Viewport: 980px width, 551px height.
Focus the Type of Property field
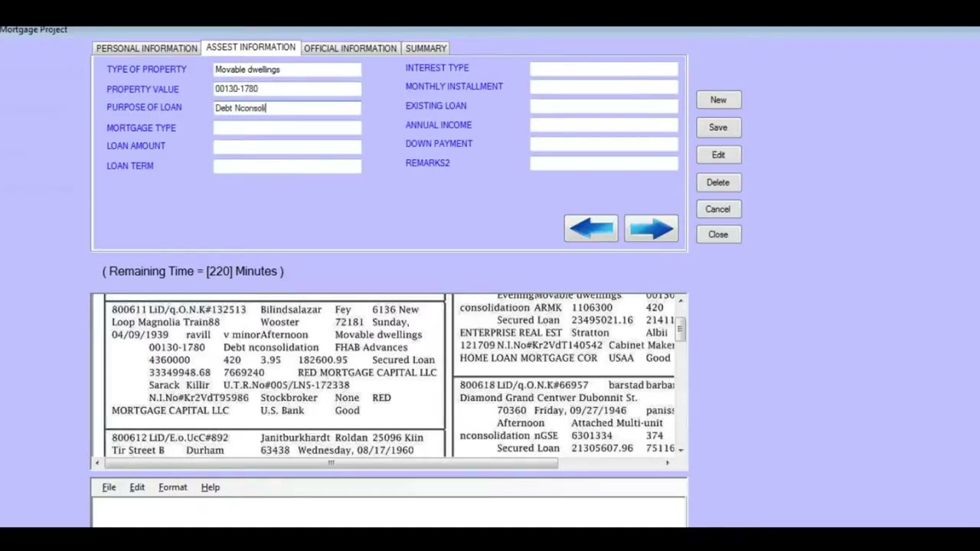click(x=287, y=70)
